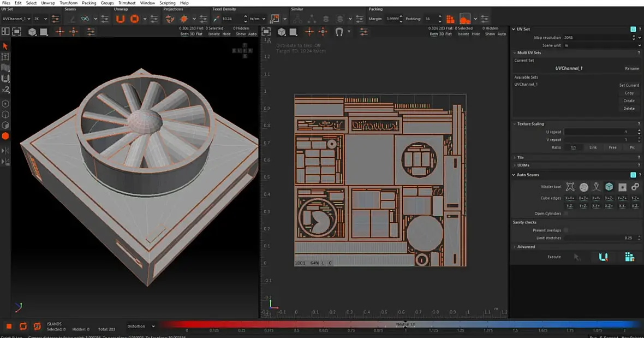Select the Mosaic sphere master tool icon
The image size is (644, 338).
tap(583, 187)
